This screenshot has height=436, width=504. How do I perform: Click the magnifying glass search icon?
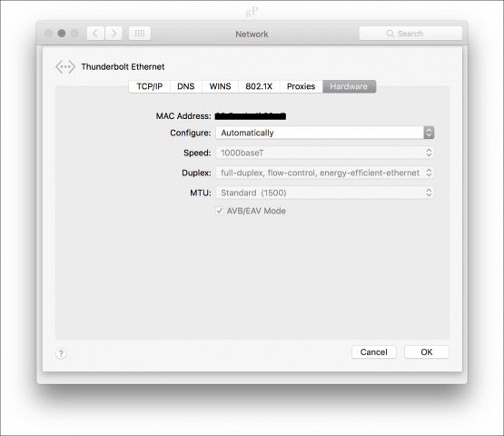tap(390, 34)
